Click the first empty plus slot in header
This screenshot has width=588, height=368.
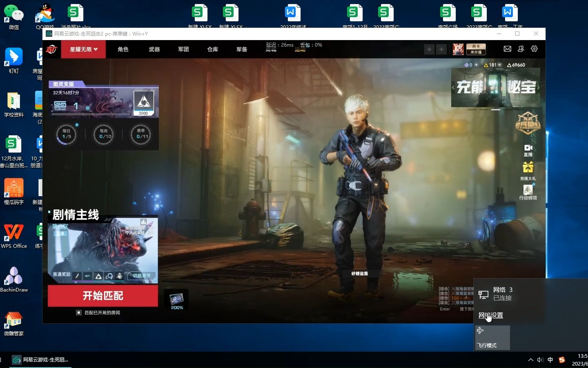[429, 49]
